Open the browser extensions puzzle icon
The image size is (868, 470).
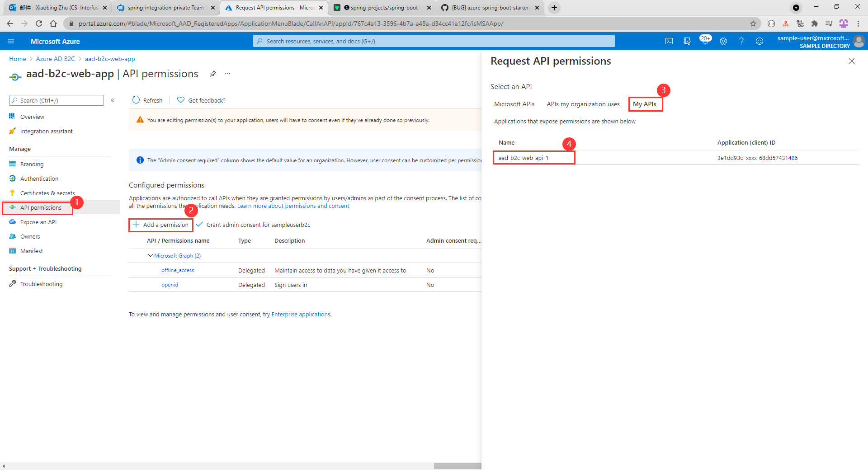pyautogui.click(x=815, y=23)
